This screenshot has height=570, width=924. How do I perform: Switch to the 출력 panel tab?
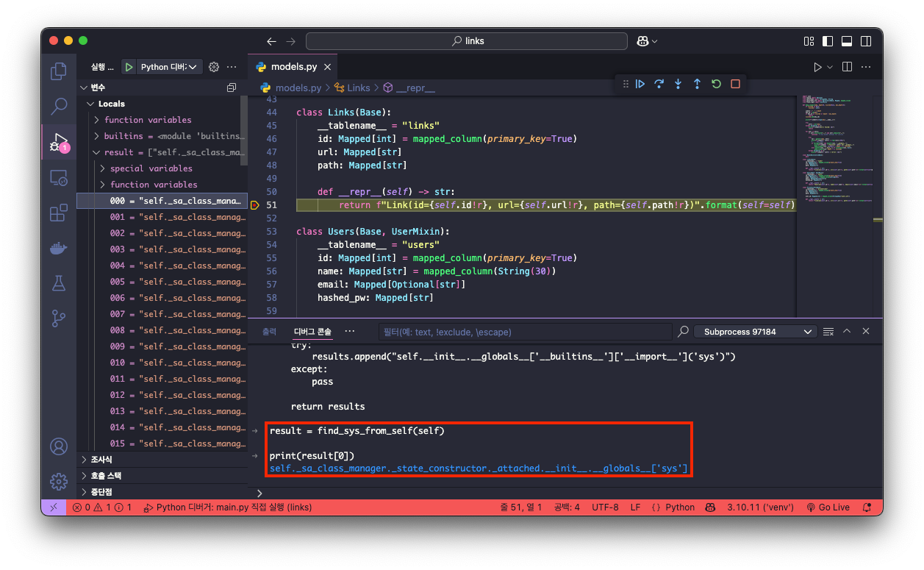click(270, 332)
